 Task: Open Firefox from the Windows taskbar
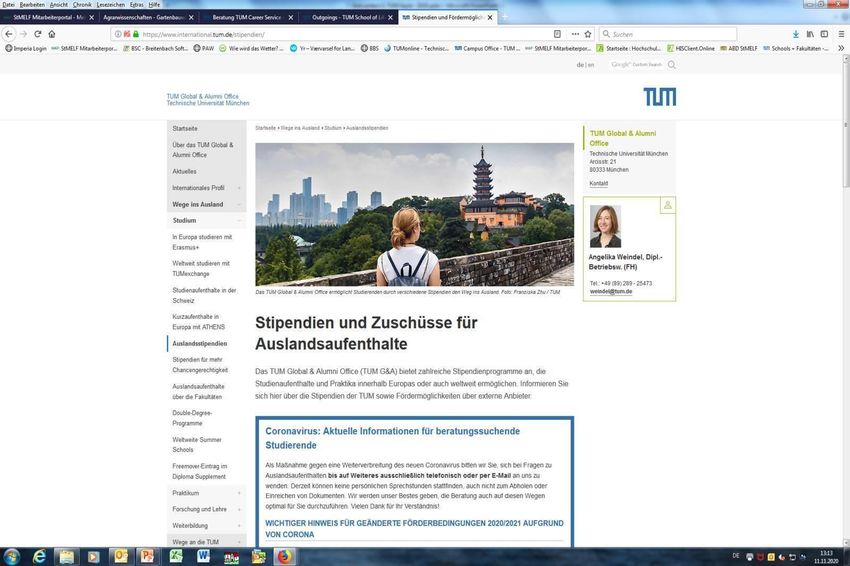(x=284, y=555)
